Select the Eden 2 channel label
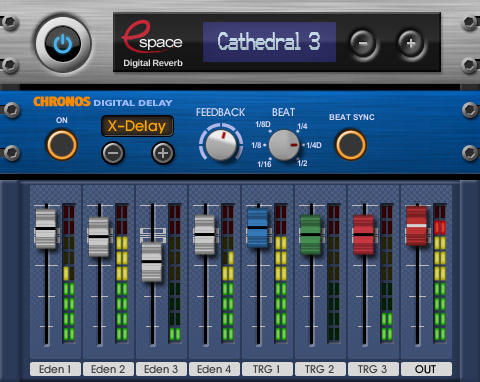 tap(108, 369)
